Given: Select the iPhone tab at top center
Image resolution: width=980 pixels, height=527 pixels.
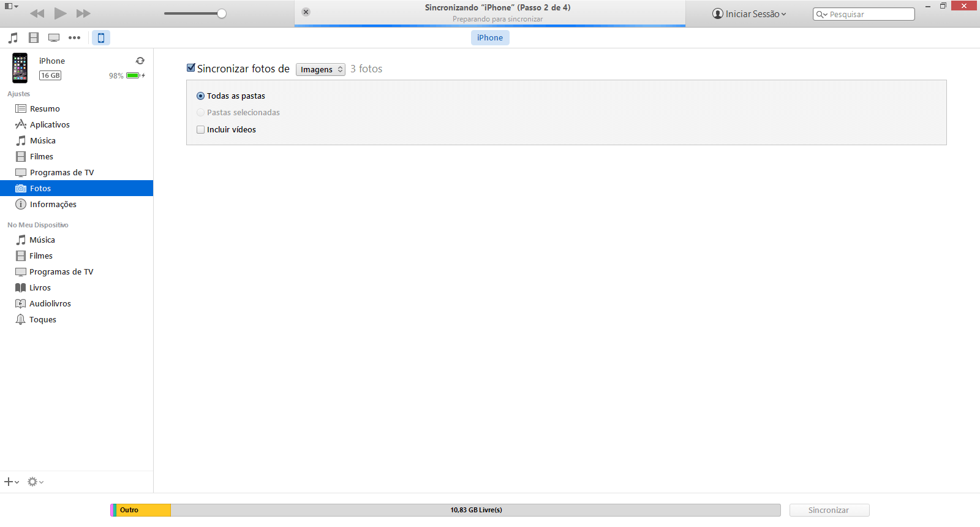Looking at the screenshot, I should 490,38.
